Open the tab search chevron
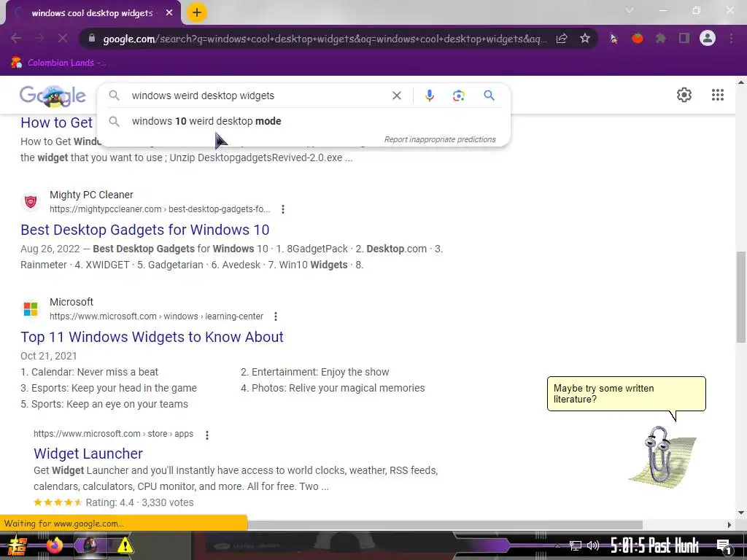 pos(630,10)
